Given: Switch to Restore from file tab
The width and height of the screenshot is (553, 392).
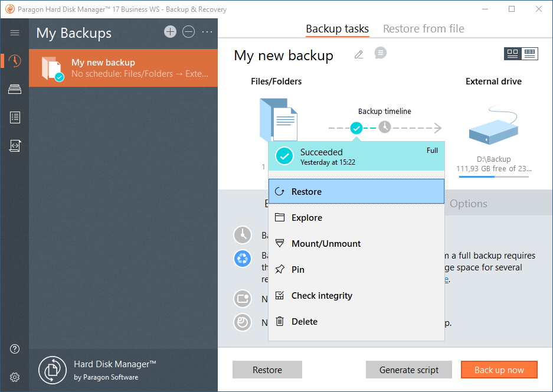Looking at the screenshot, I should pyautogui.click(x=424, y=28).
